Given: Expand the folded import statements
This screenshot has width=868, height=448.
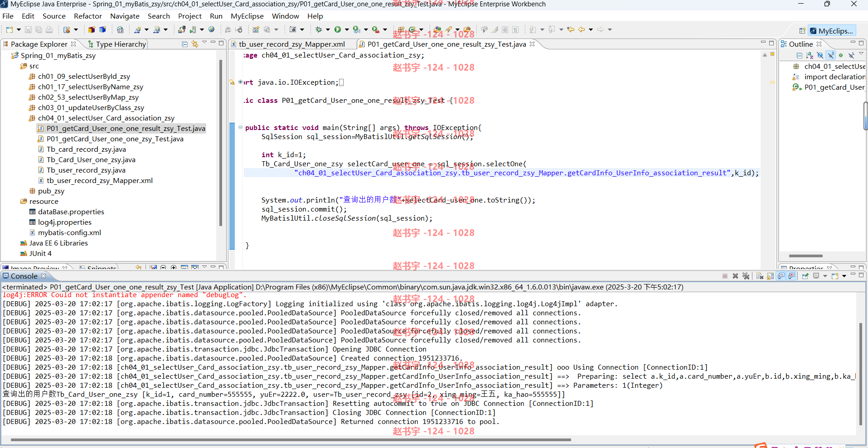Looking at the screenshot, I should coord(240,82).
